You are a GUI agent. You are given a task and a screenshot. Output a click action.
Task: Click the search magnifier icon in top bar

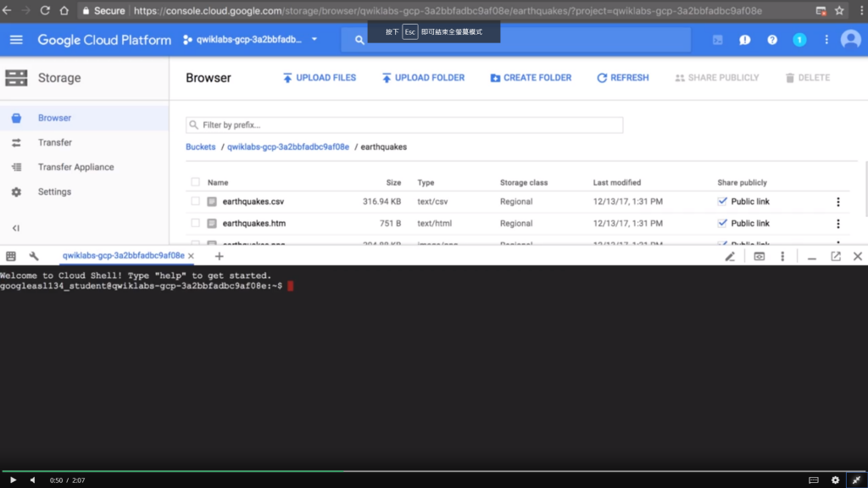click(359, 40)
